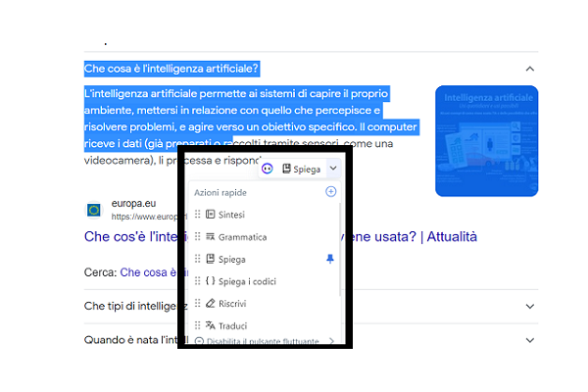Click the Spiega button in floating toolbar
The height and width of the screenshot is (392, 588).
[301, 170]
